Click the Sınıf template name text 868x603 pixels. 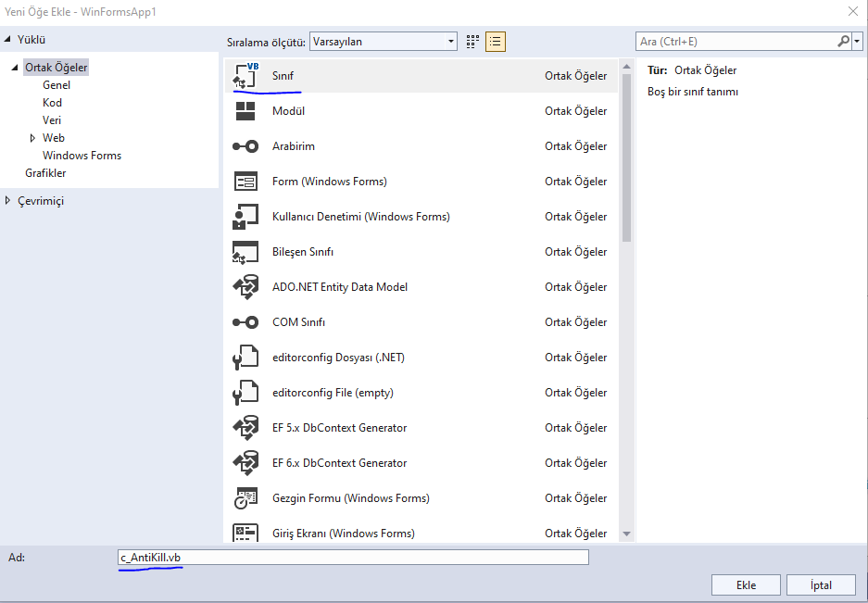pos(283,76)
